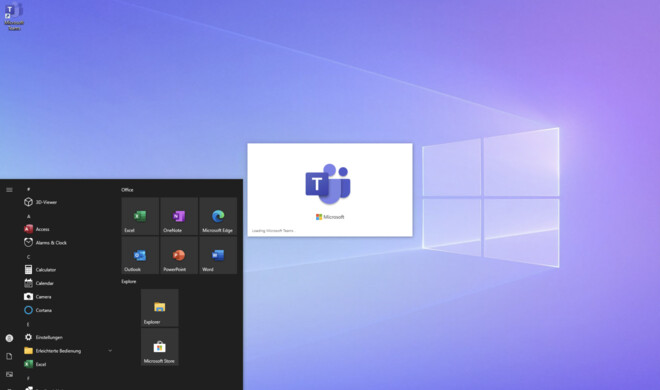The image size is (660, 390).
Task: Open Pictures from the Start sidebar
Action: tap(9, 374)
